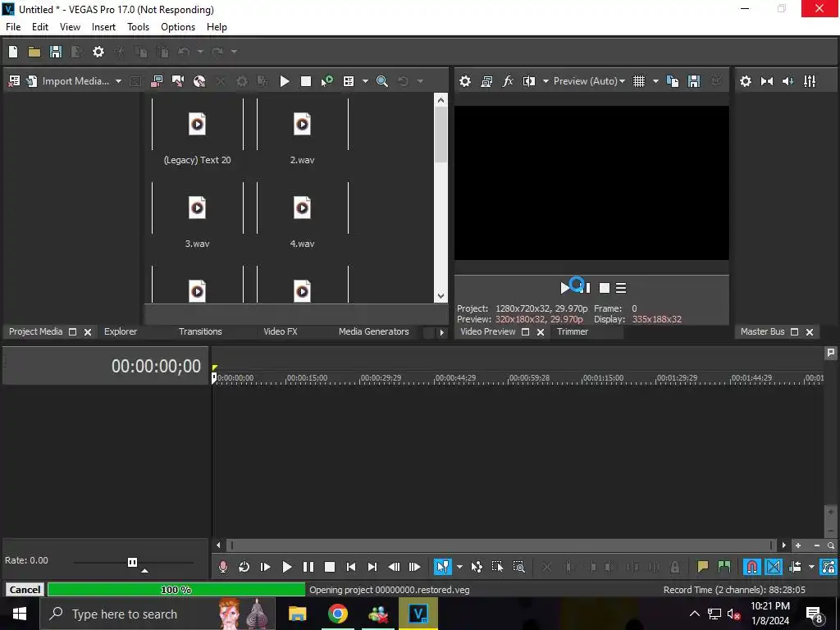Toggle Split Screen View icon

(529, 81)
